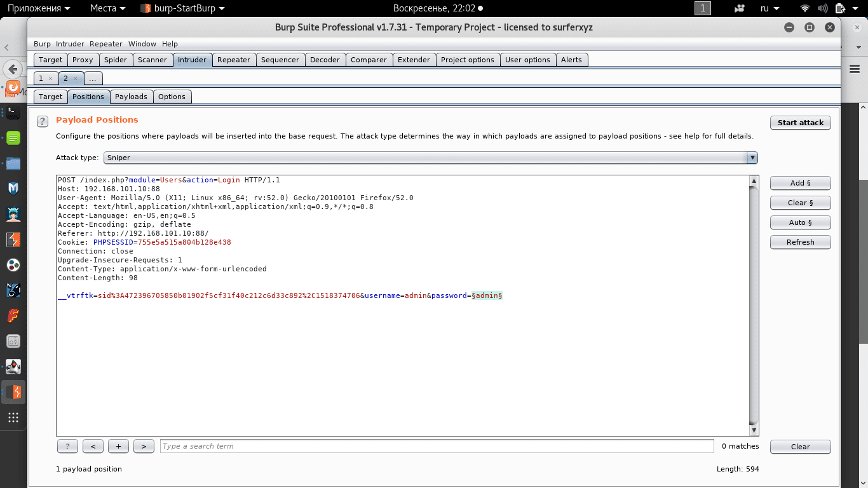Switch to the Payloads tab

(x=131, y=97)
